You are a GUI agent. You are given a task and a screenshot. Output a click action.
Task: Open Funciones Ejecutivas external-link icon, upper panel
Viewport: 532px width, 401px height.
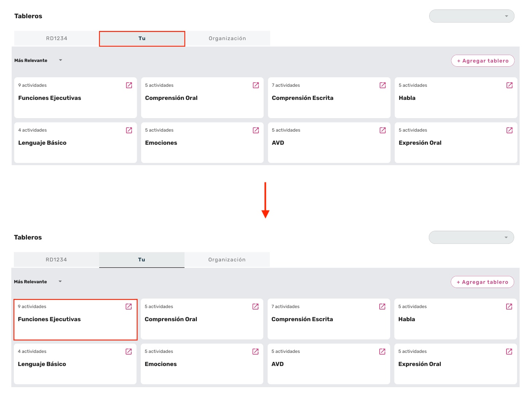[x=129, y=85]
